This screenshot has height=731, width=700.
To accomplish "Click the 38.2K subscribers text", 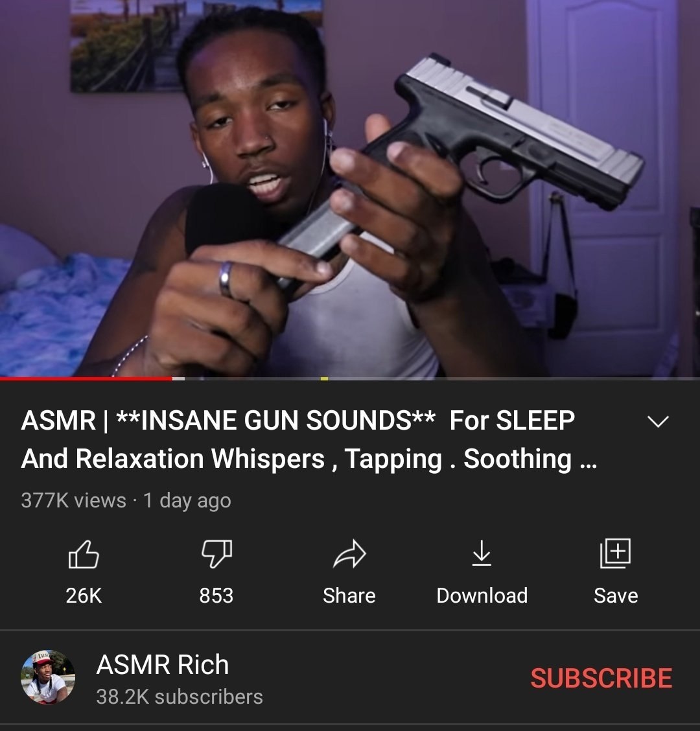I will tap(180, 697).
